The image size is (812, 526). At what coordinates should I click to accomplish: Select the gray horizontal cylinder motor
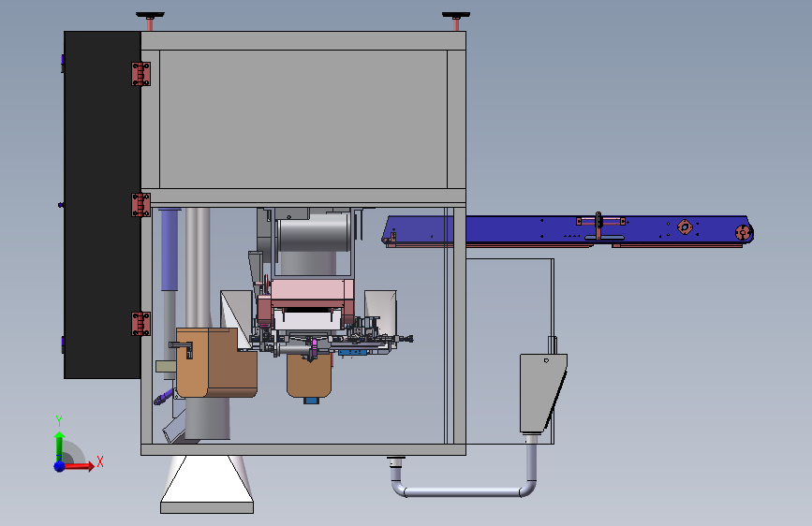pyautogui.click(x=314, y=233)
